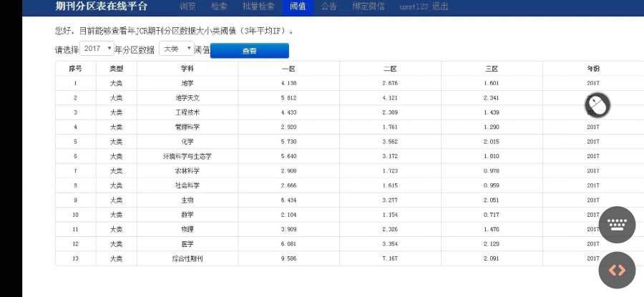The height and width of the screenshot is (297, 644).
Task: Click the 环境科学与生态学 row subject
Action: 187,156
